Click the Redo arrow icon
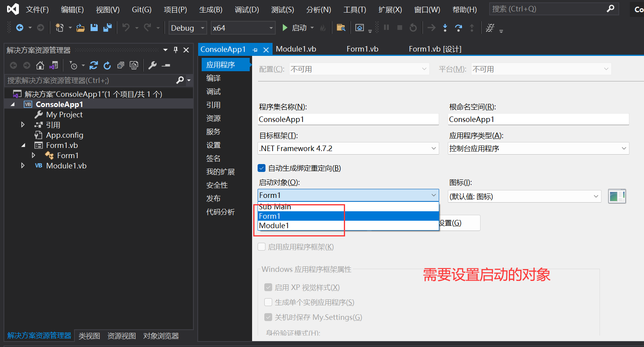The width and height of the screenshot is (644, 347). pos(147,28)
